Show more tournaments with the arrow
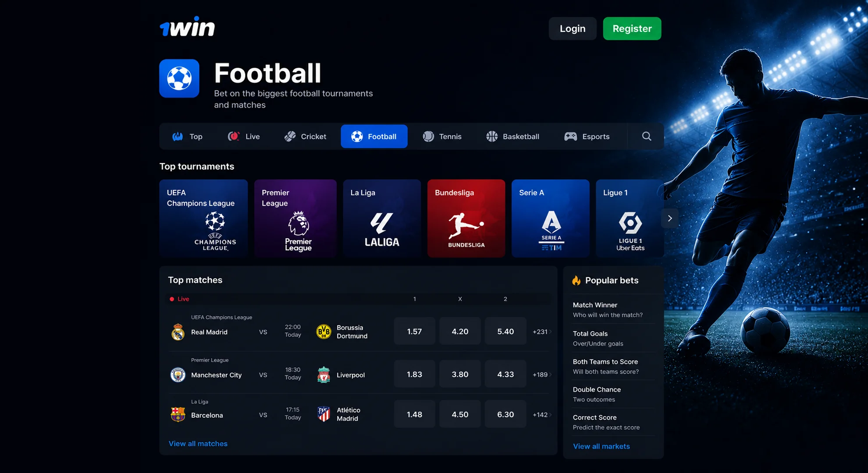This screenshot has height=473, width=868. [x=670, y=218]
